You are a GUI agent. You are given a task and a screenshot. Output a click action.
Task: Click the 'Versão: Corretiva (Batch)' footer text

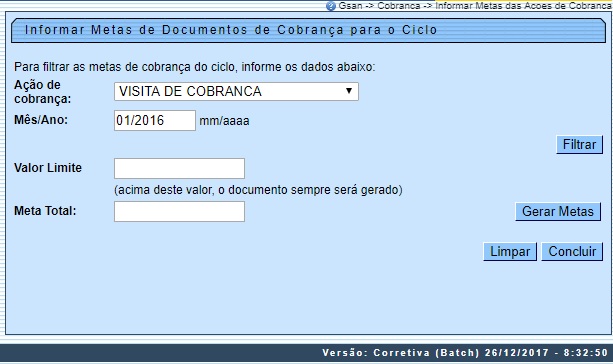(x=465, y=353)
